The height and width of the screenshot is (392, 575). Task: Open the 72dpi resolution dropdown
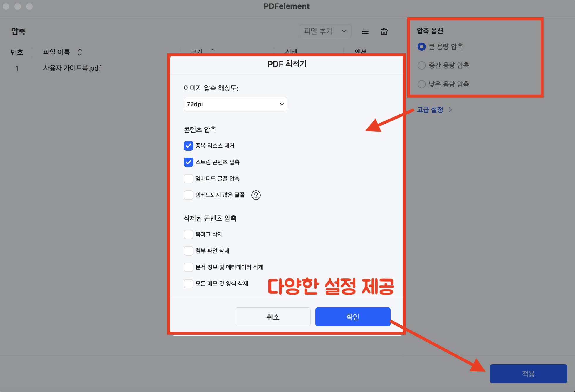pyautogui.click(x=235, y=104)
